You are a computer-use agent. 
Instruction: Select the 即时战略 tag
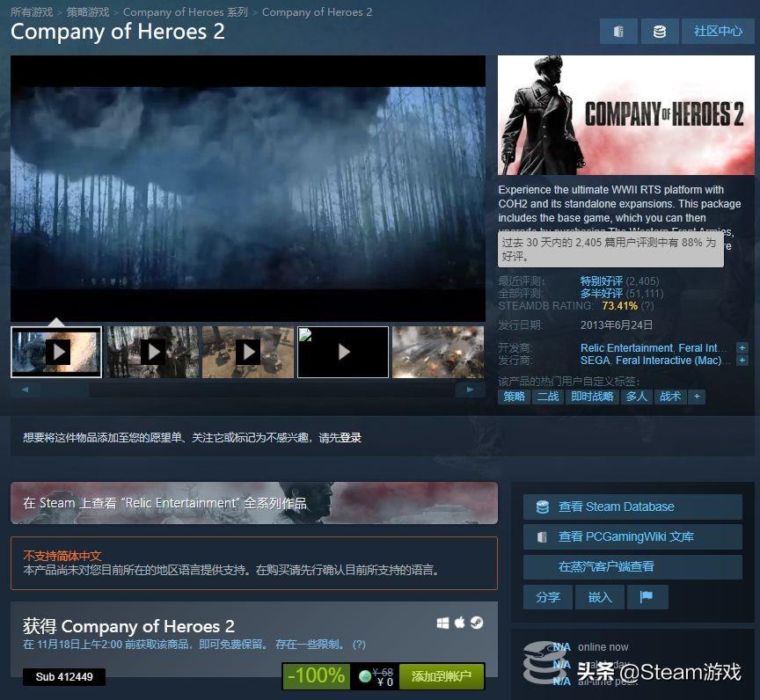(x=592, y=397)
